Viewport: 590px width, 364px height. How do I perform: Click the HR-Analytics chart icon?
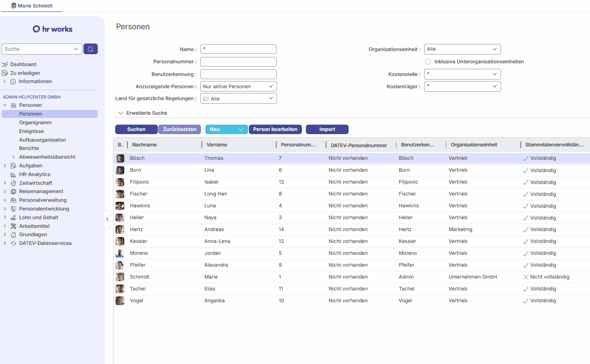(13, 174)
